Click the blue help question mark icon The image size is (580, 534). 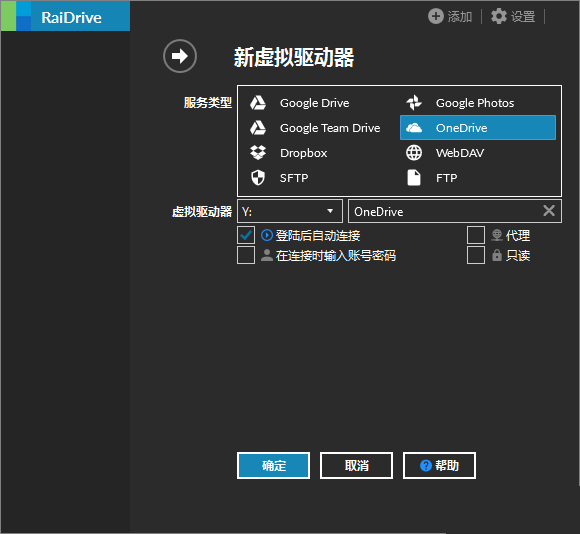pyautogui.click(x=426, y=466)
